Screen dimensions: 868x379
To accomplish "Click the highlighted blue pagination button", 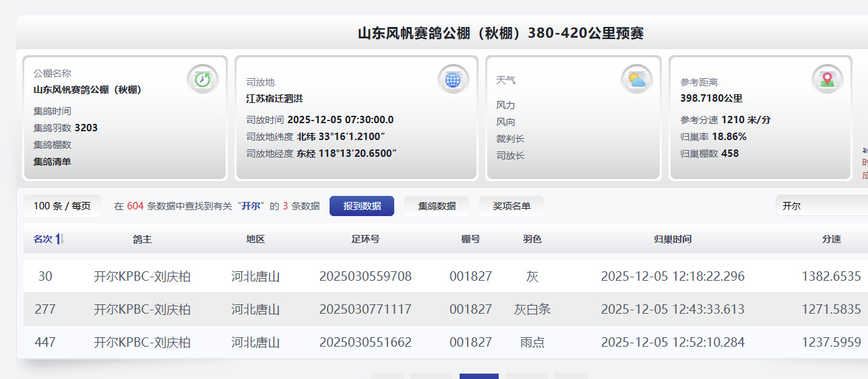I will pyautogui.click(x=479, y=376).
